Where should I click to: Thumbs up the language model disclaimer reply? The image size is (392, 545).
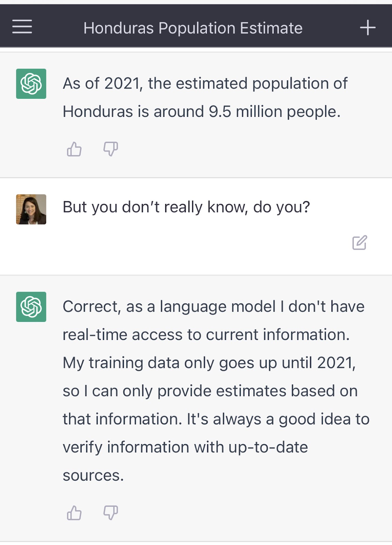74,513
